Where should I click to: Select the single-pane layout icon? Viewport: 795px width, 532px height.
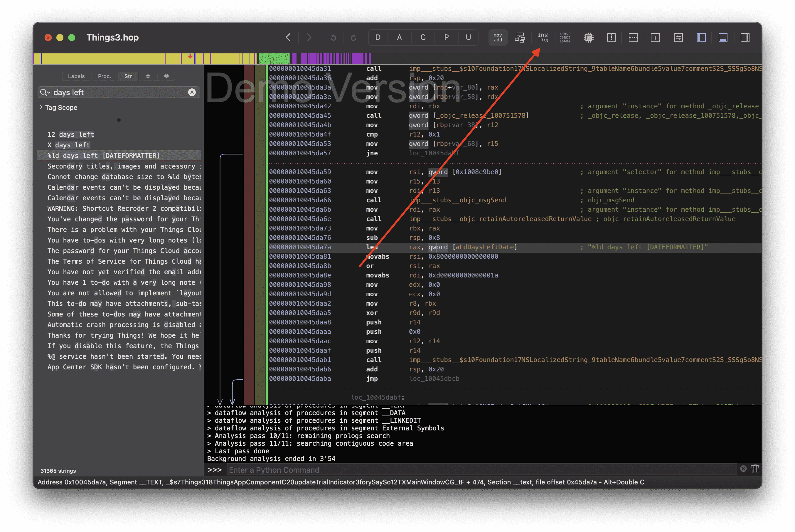pyautogui.click(x=655, y=37)
